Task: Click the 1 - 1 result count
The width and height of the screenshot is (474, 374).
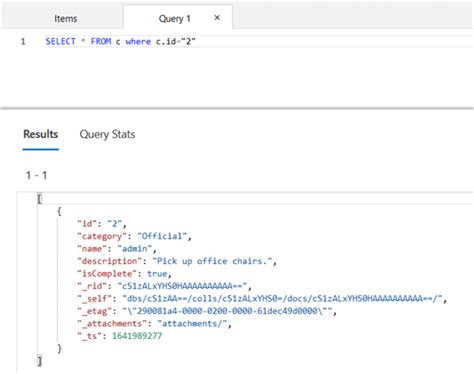Action: [36, 175]
